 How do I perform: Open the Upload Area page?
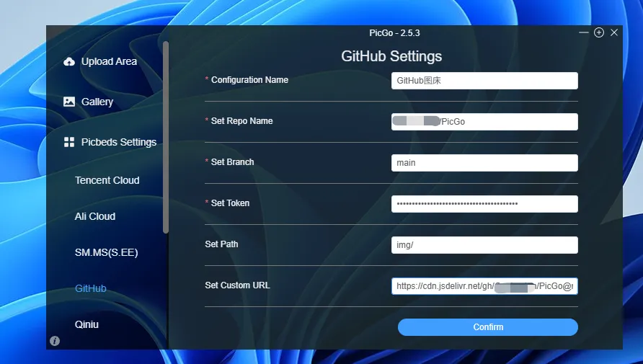click(109, 61)
